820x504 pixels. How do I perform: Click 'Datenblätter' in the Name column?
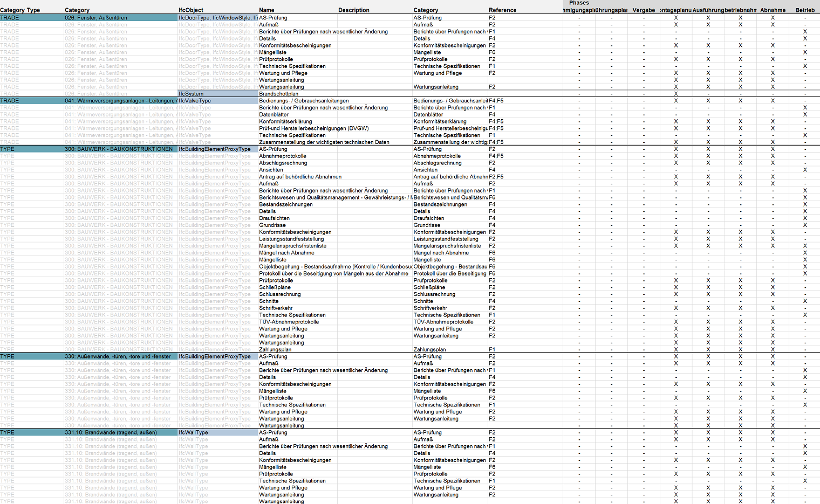point(274,114)
